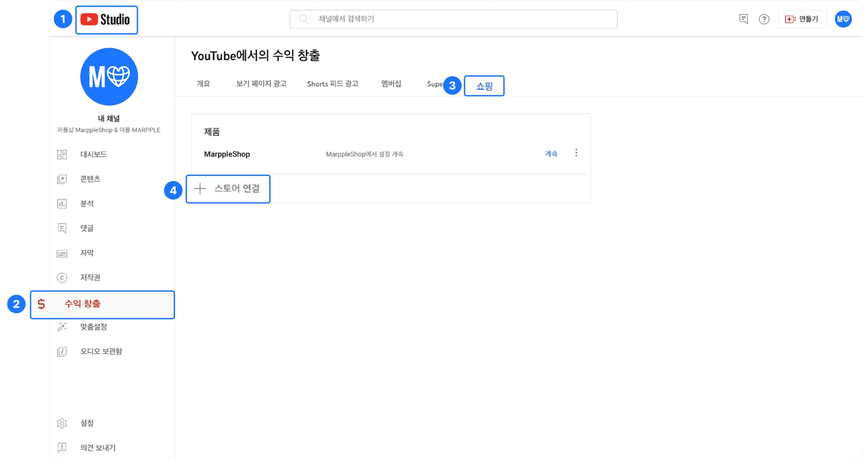Open the Analytics (분석) sidebar icon
The image size is (868, 460).
click(x=62, y=204)
